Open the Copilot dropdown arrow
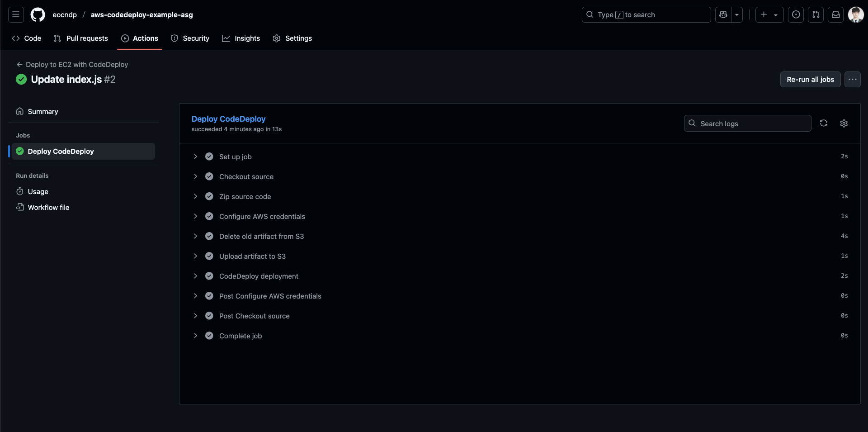 737,14
